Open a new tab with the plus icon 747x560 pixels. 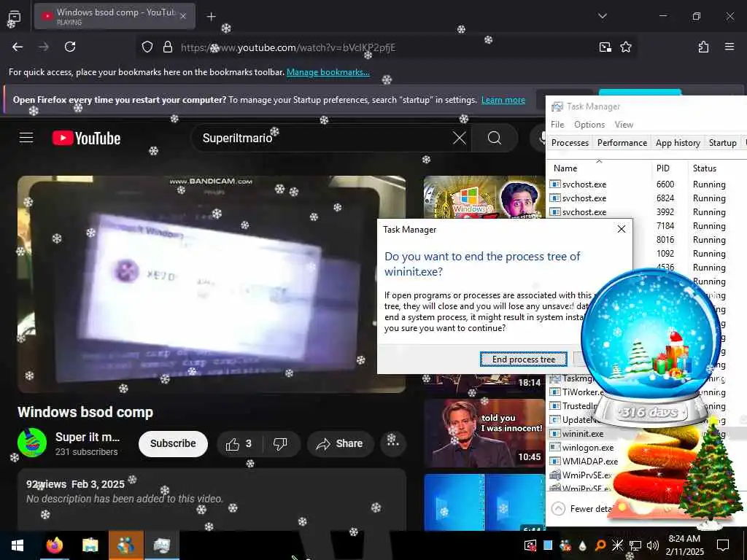coord(211,17)
